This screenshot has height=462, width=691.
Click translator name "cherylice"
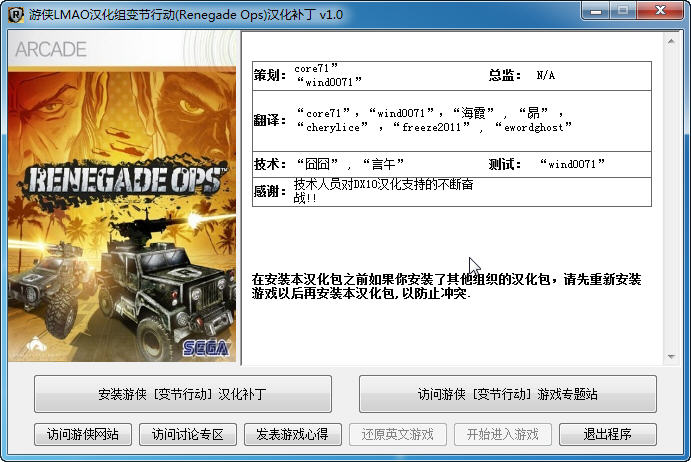coord(333,127)
